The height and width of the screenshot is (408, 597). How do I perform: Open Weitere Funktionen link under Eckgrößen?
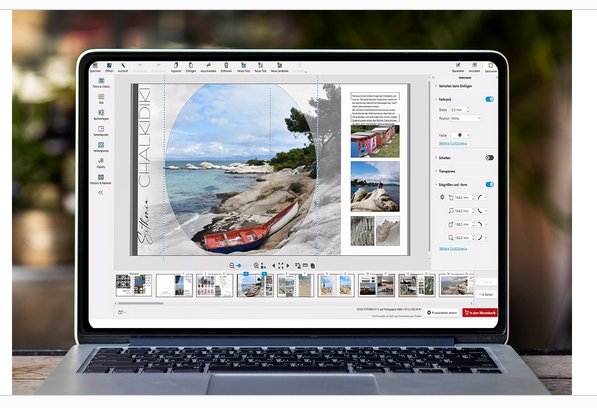453,249
